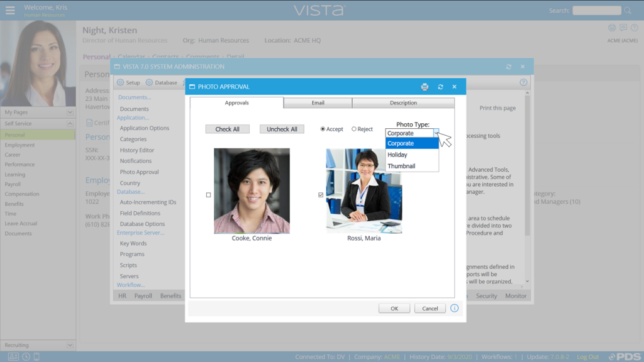
Task: Click the Cooke, Connie photo thumbnail
Action: [x=252, y=191]
